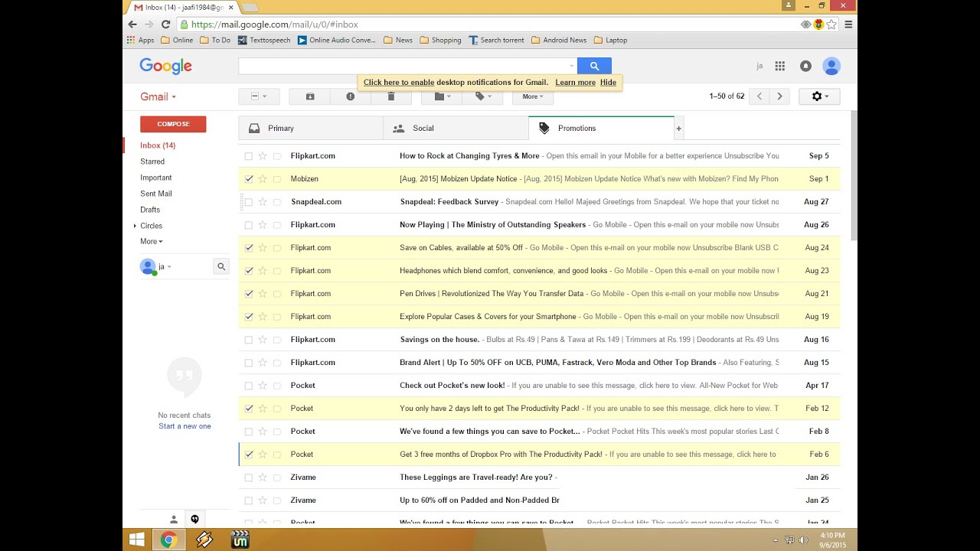
Task: Open the Google notifications bell
Action: (x=805, y=67)
